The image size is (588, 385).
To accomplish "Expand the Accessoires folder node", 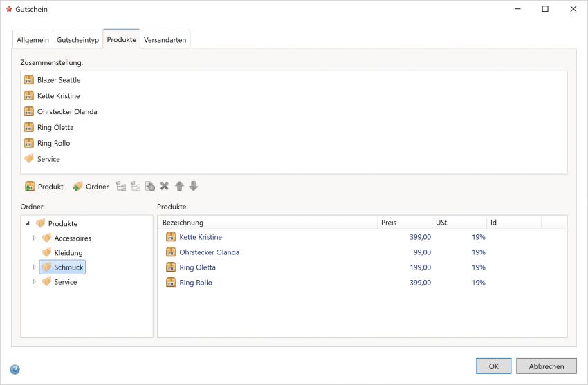I will coord(35,238).
